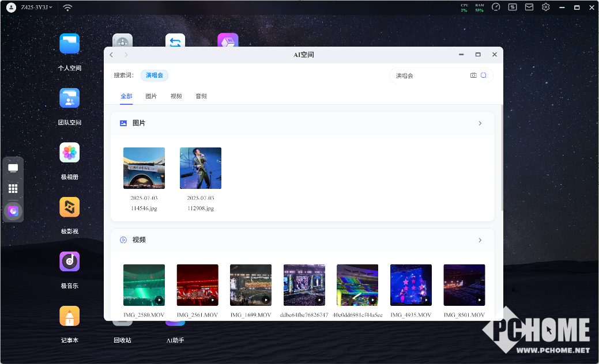Viewport: 599px width, 364px height.
Task: Open the settings gear in top bar
Action: coord(545,7)
